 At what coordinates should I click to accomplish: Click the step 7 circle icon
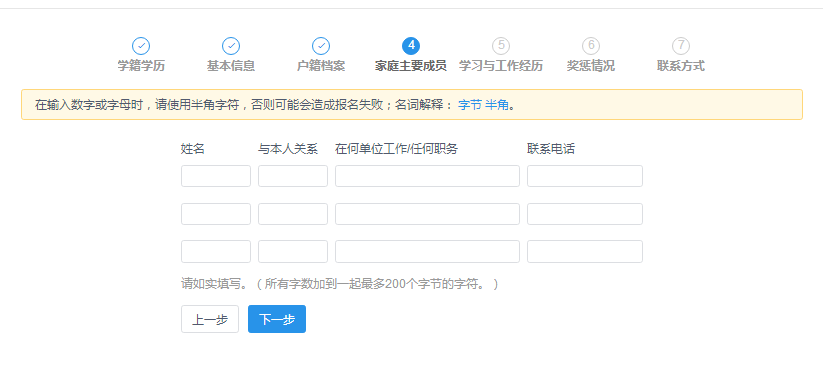(681, 46)
